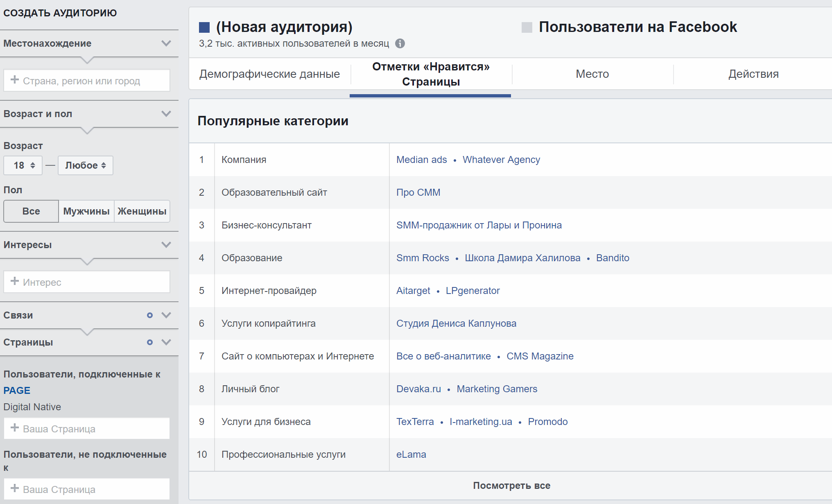
Task: Open the I-marketing.ua link
Action: click(481, 422)
